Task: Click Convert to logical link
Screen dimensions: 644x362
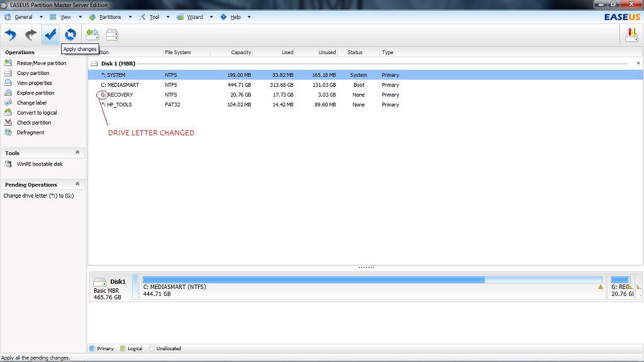Action: [36, 112]
